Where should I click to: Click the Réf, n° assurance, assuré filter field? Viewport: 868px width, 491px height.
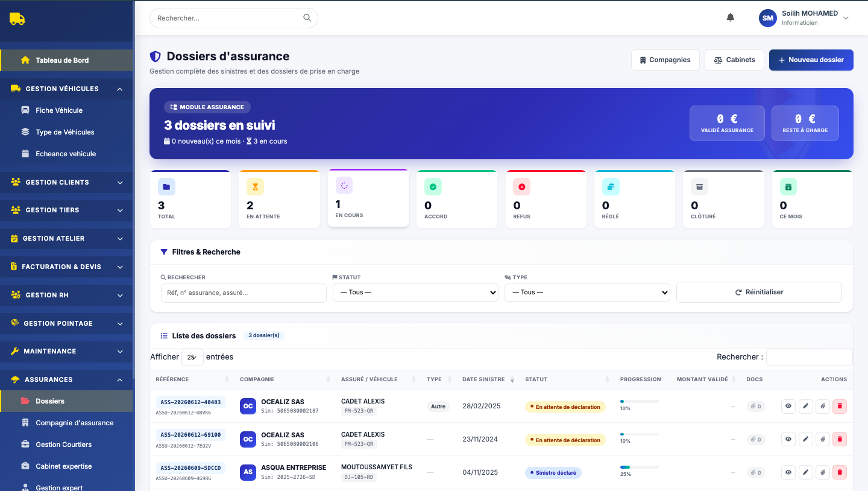(244, 293)
